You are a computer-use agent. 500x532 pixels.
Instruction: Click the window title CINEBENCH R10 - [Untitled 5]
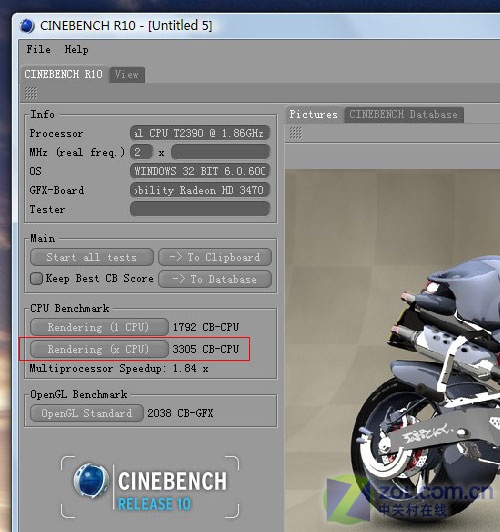126,25
